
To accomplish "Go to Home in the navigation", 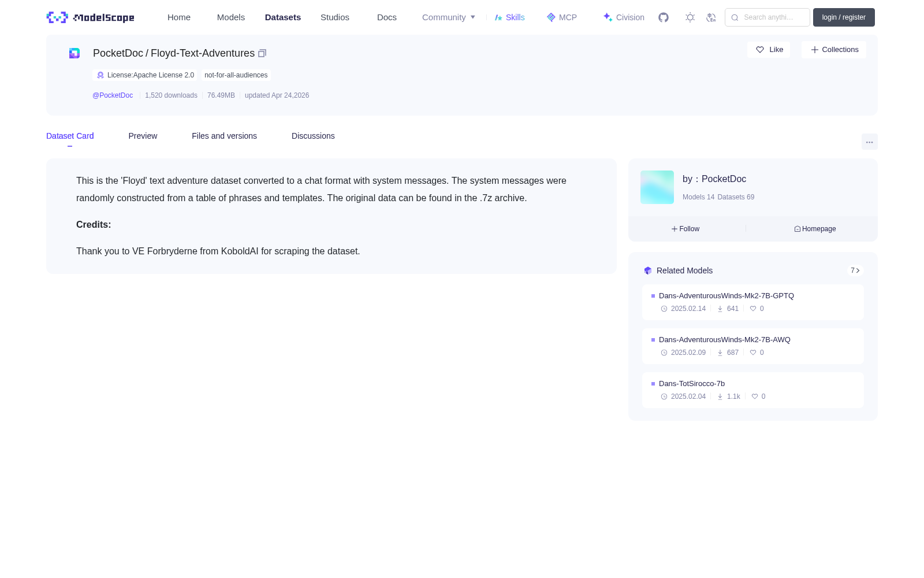I will (x=179, y=17).
